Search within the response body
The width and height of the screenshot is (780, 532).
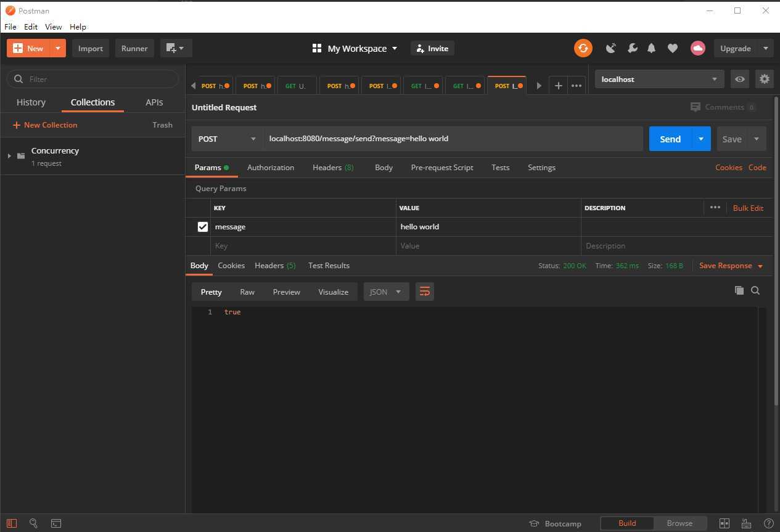(x=755, y=290)
